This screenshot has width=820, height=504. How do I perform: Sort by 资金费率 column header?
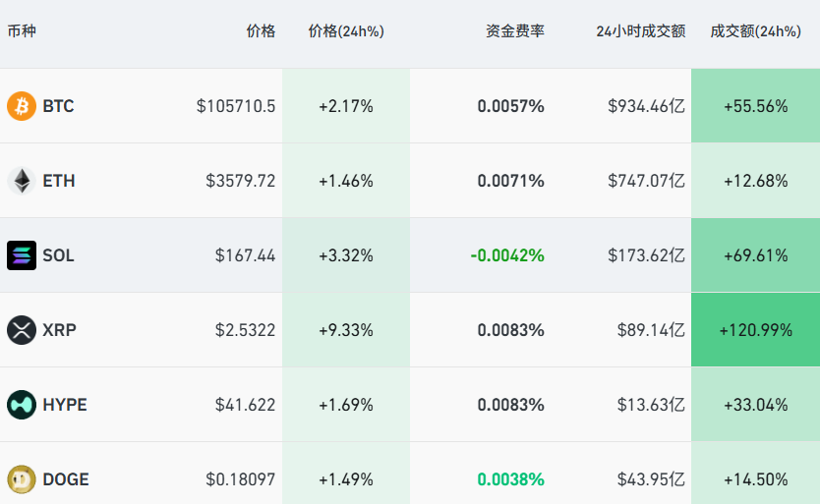pos(514,31)
